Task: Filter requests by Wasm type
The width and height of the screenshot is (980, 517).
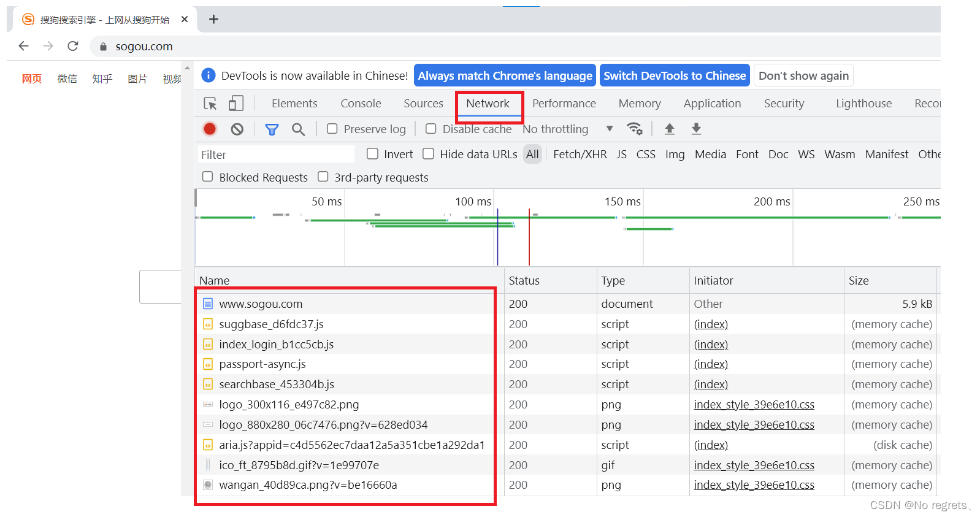Action: coord(840,155)
